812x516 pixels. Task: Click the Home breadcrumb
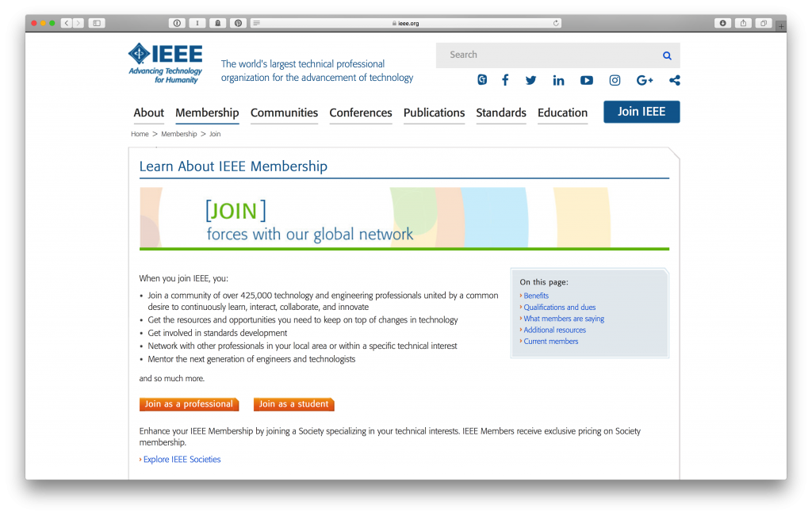(140, 133)
